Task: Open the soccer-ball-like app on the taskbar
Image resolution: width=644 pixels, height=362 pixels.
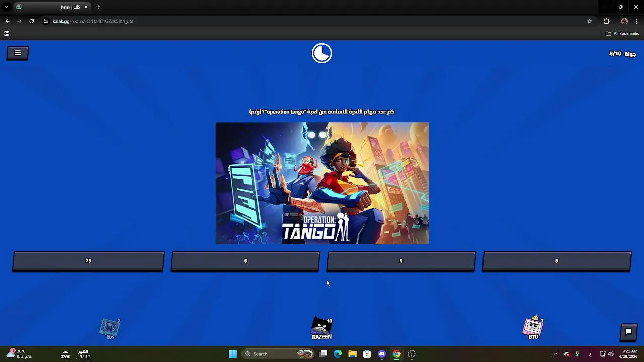Action: [412, 354]
